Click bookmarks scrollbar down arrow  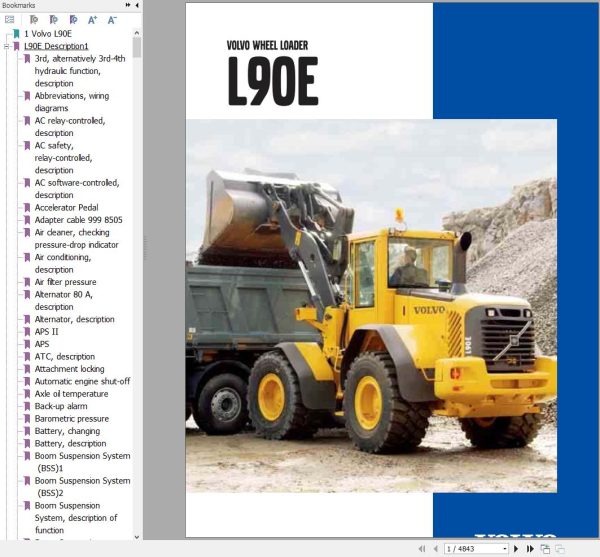click(137, 537)
